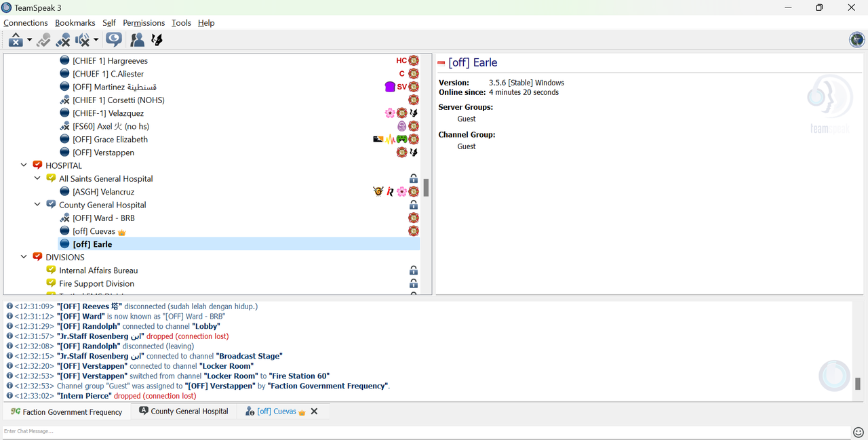The image size is (868, 440).
Task: Toggle Activate Microphone toolbar icon
Action: pos(44,40)
